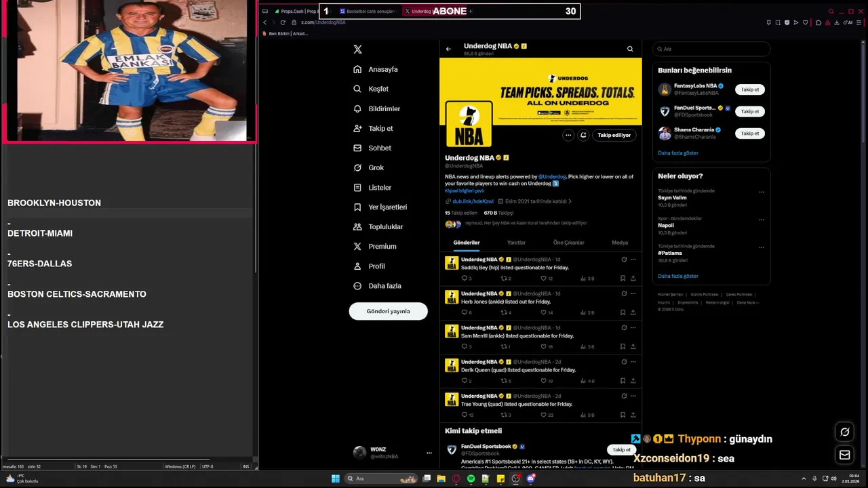
Task: Like the Derik Queen post
Action: click(544, 380)
